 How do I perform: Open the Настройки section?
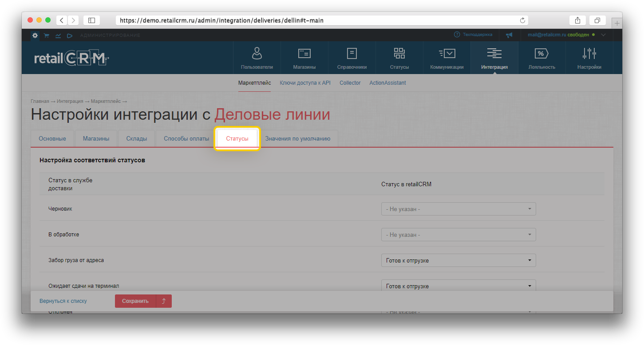coord(589,58)
